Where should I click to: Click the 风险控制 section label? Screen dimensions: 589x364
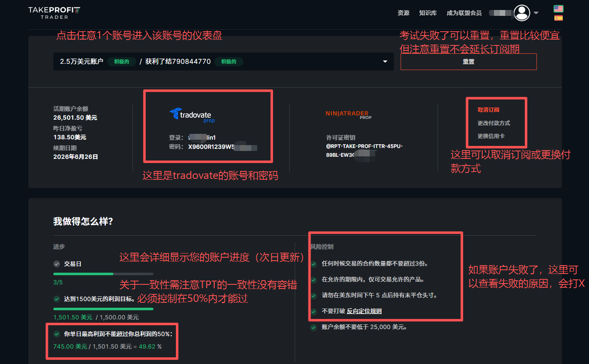coord(322,247)
